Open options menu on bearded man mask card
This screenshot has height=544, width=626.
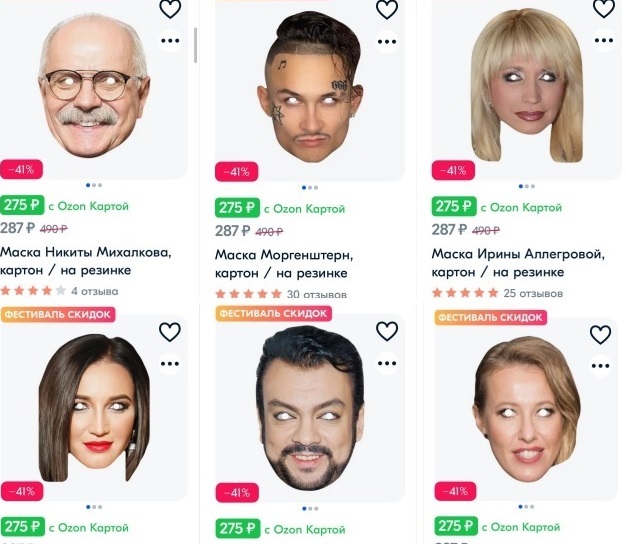(x=387, y=363)
